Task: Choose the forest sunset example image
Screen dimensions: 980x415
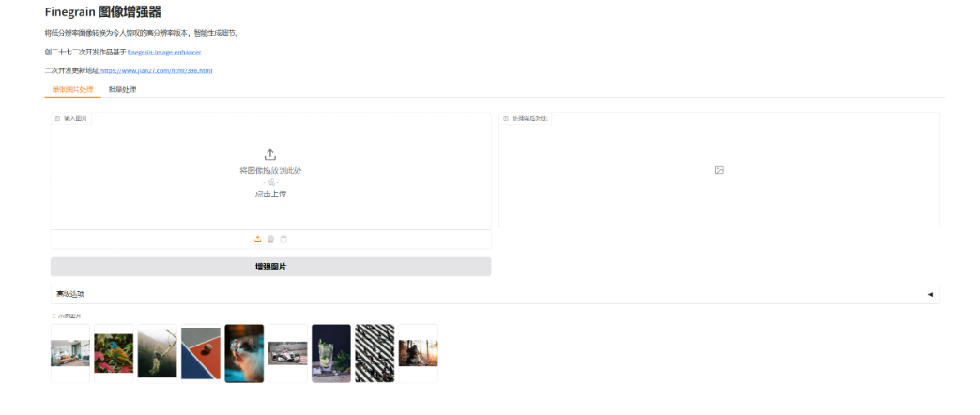Action: point(418,353)
